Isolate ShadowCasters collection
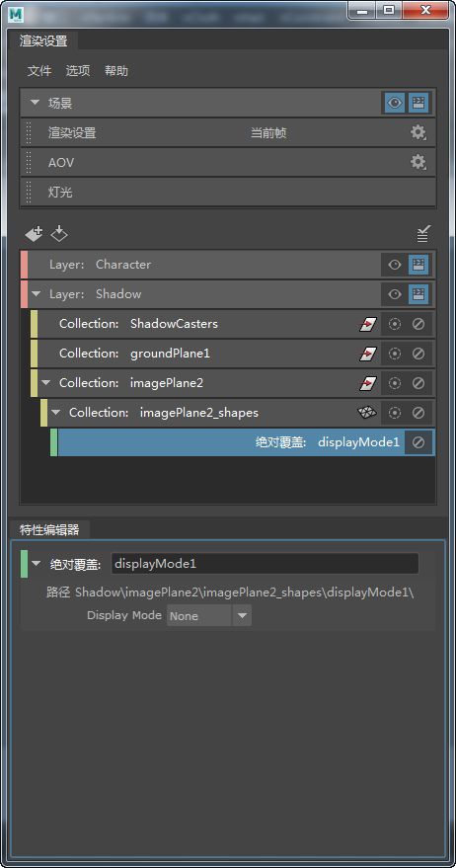Screen dimensions: 456x868 click(x=395, y=324)
